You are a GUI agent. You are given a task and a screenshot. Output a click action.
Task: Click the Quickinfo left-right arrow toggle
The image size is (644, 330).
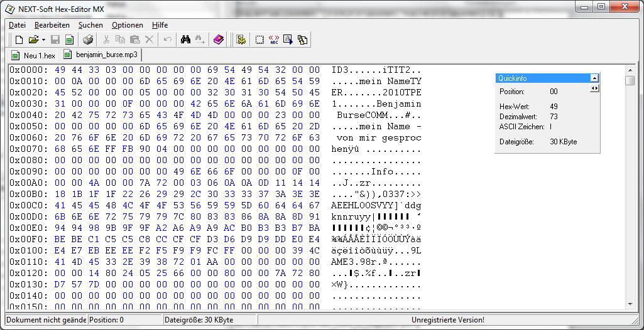[594, 88]
